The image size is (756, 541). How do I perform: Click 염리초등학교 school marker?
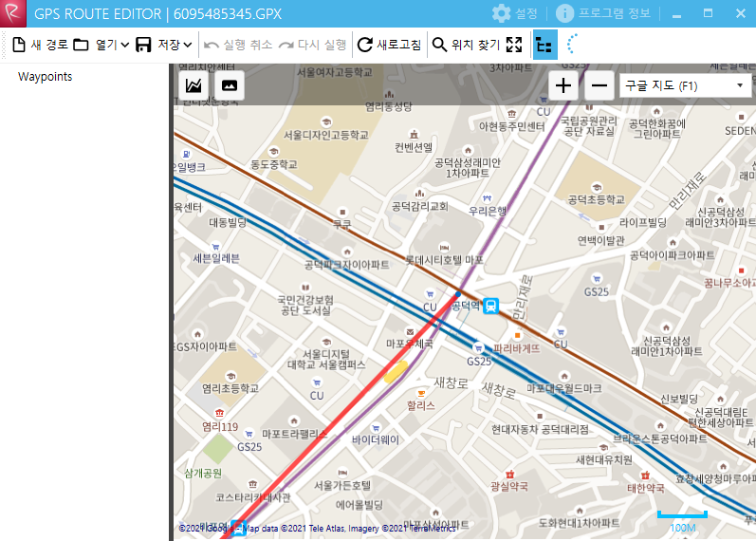230,376
